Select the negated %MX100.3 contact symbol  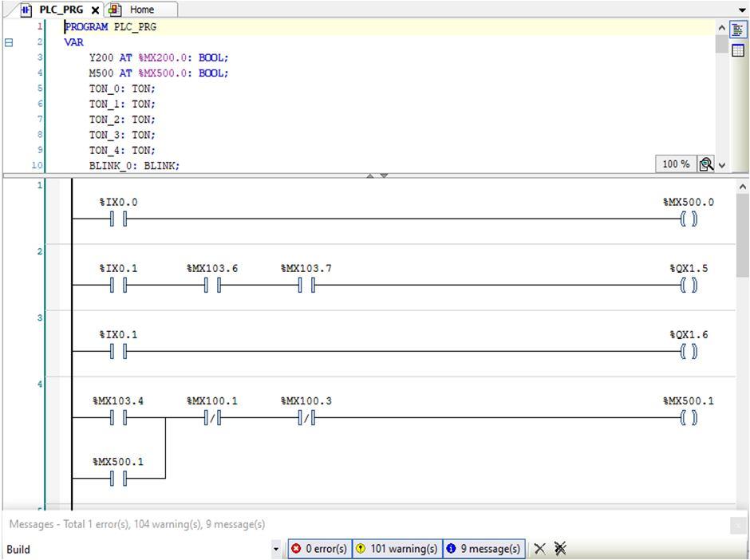306,418
